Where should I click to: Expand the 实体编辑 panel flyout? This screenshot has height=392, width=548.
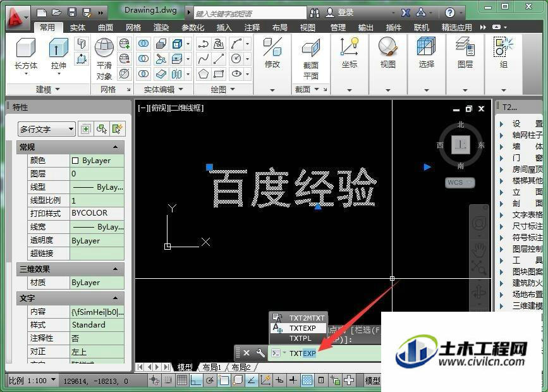point(163,90)
